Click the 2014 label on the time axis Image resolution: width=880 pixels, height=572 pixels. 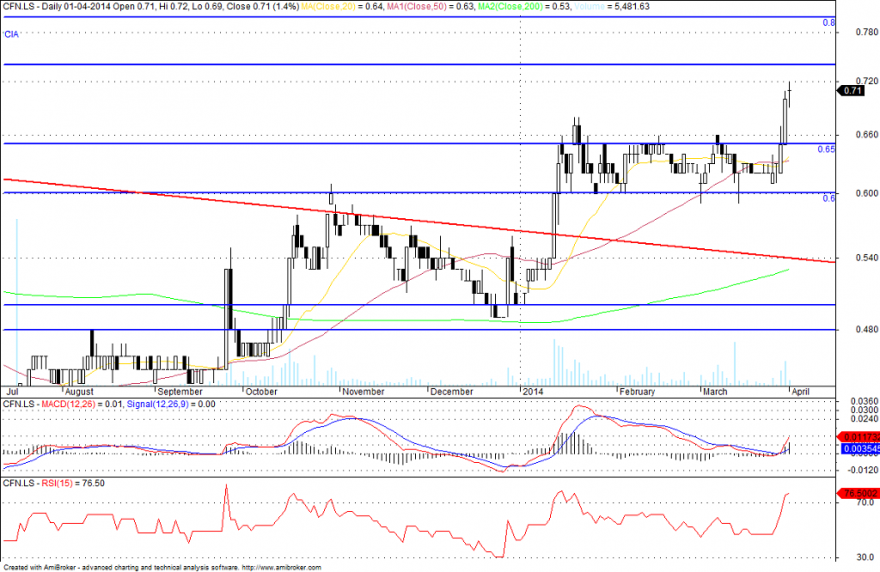coord(533,391)
